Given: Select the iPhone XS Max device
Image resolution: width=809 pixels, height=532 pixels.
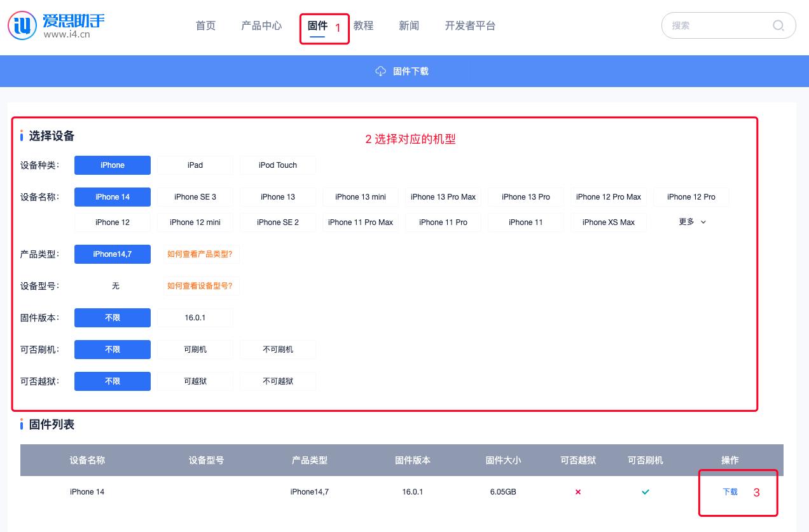Looking at the screenshot, I should pyautogui.click(x=608, y=222).
